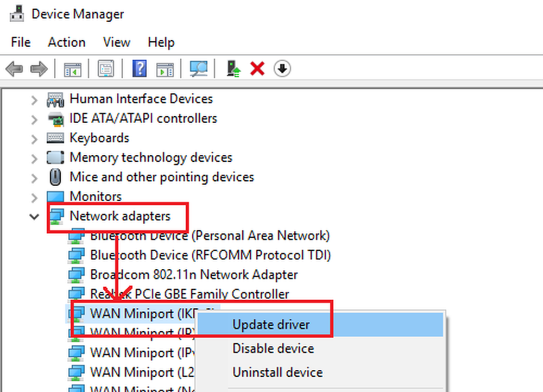Click the Forward arrow in toolbar
Screen dimensions: 543x392
39,69
